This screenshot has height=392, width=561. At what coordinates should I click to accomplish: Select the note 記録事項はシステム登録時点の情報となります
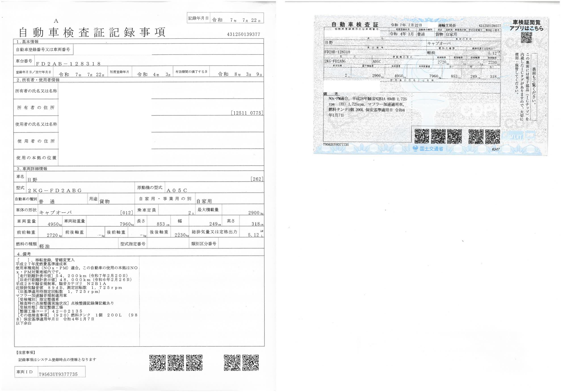pyautogui.click(x=57, y=360)
